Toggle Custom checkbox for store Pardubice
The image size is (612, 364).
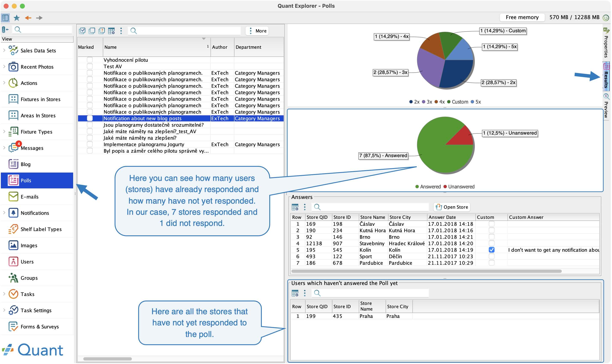tap(491, 263)
